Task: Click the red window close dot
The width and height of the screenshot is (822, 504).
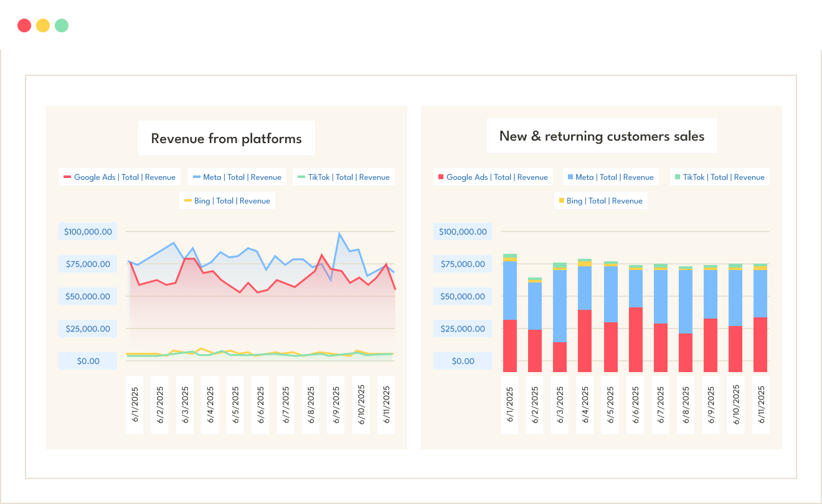Action: pyautogui.click(x=24, y=26)
